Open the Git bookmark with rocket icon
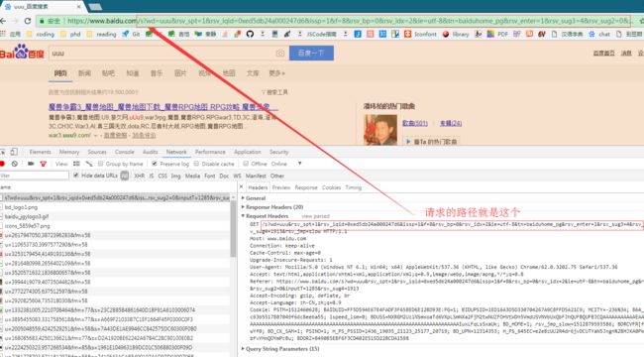 point(131,34)
